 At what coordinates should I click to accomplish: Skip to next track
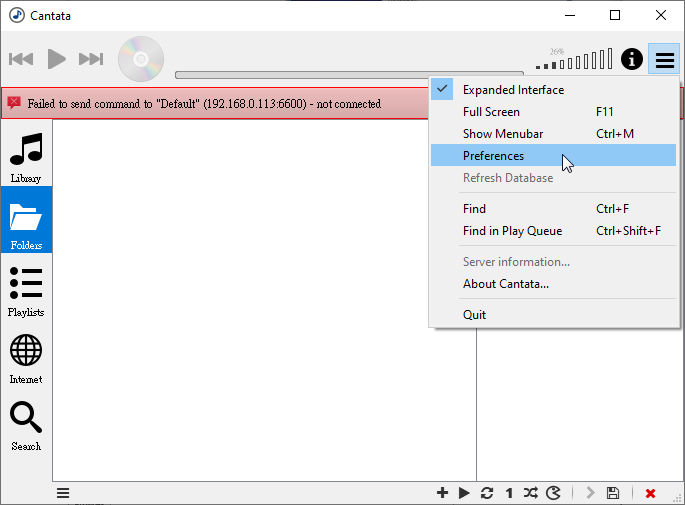pos(91,59)
